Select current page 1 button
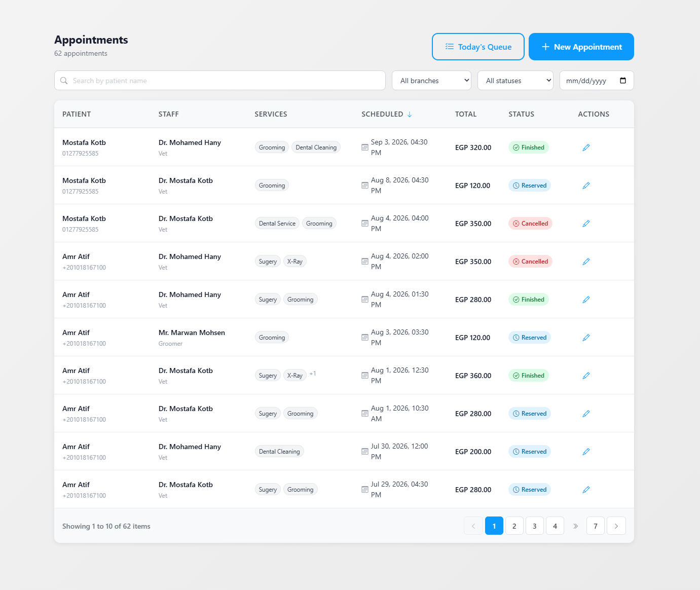Screen dimensions: 700x590 click(494, 526)
